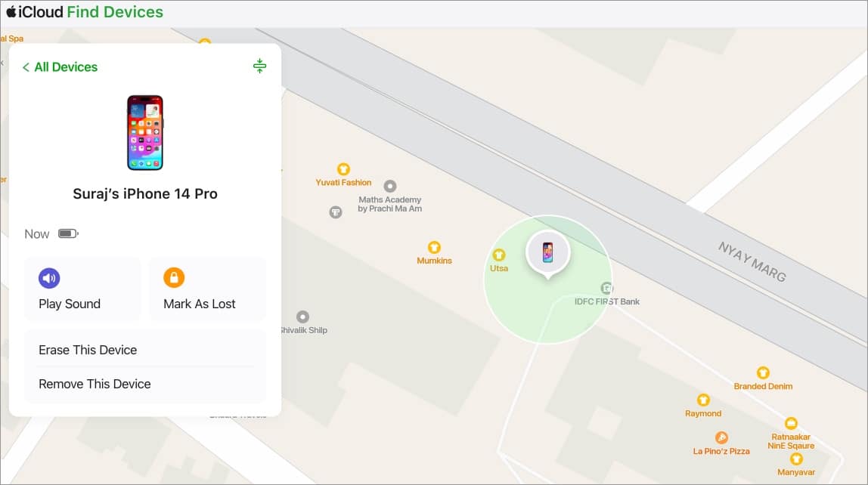The width and height of the screenshot is (868, 485).
Task: Click the NYAY MARG road label
Action: tap(752, 261)
